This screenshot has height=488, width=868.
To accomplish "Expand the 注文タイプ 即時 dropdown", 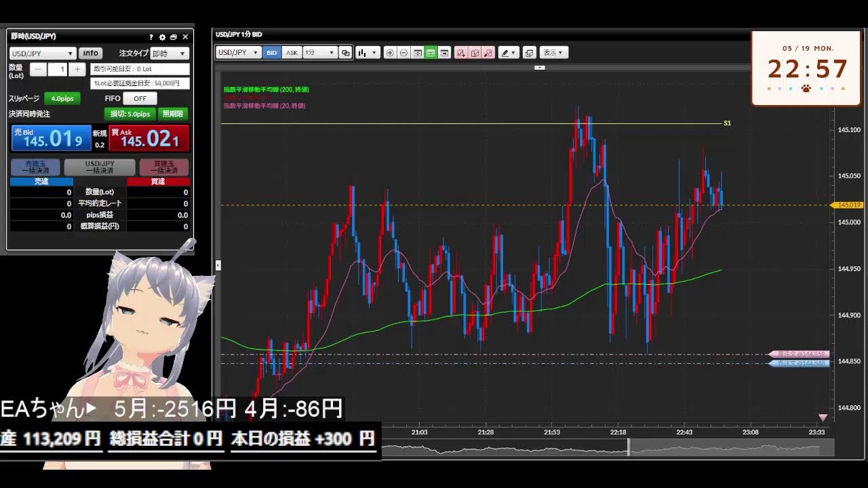I will click(169, 54).
